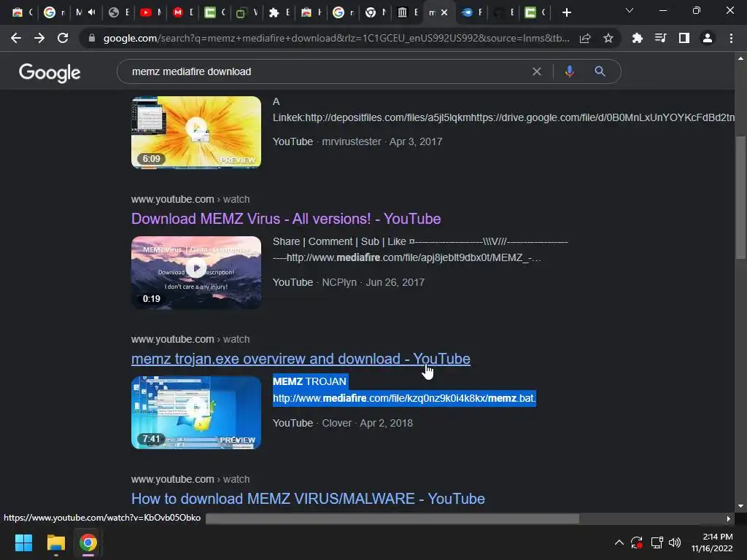747x560 pixels.
Task: Open 'Download MEMZ Virus - All versions!' result
Action: pyautogui.click(x=286, y=219)
